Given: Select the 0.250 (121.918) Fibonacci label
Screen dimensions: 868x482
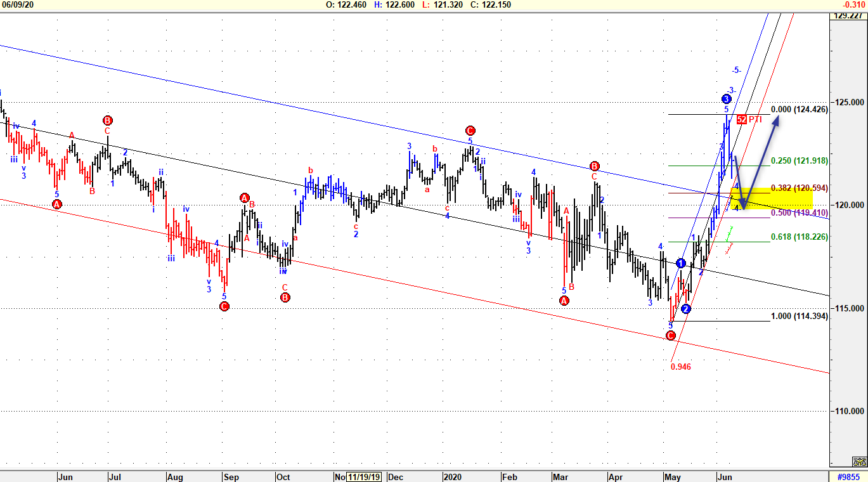Looking at the screenshot, I should (x=800, y=161).
